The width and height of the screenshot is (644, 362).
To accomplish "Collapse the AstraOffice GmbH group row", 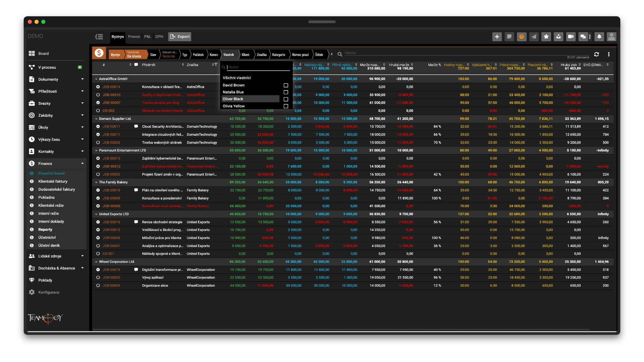I will click(x=96, y=79).
